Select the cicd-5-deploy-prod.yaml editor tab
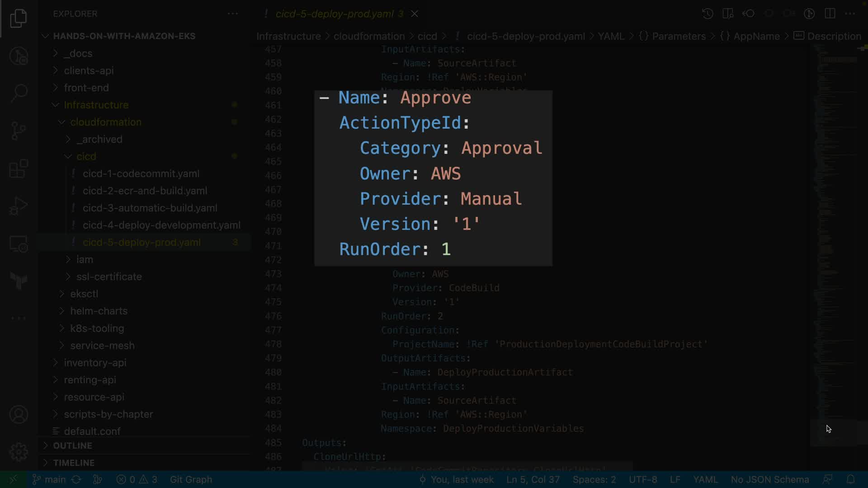 pos(335,14)
